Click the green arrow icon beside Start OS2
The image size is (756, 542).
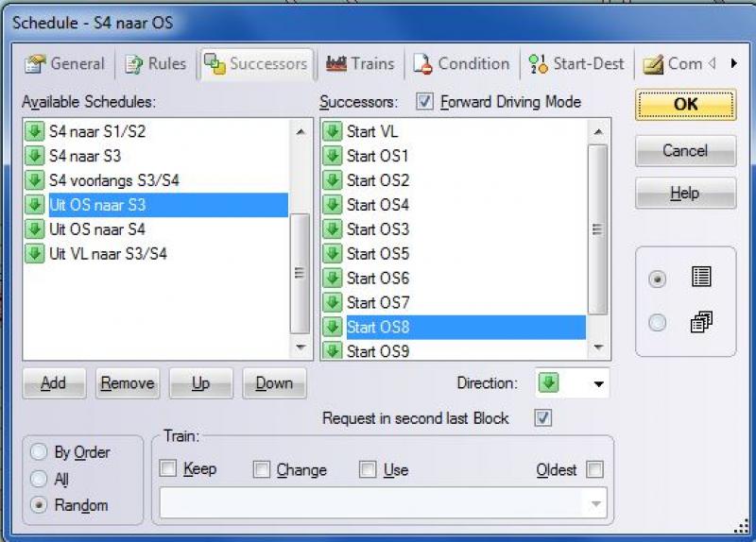point(333,180)
